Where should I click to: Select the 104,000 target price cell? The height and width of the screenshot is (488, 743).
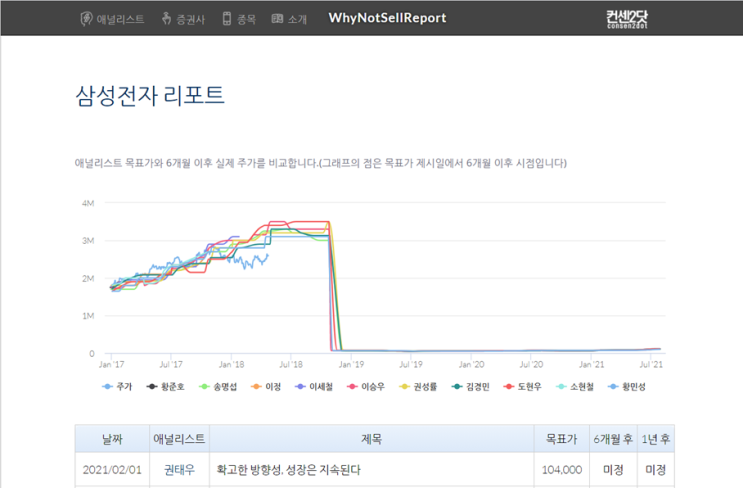coord(562,470)
